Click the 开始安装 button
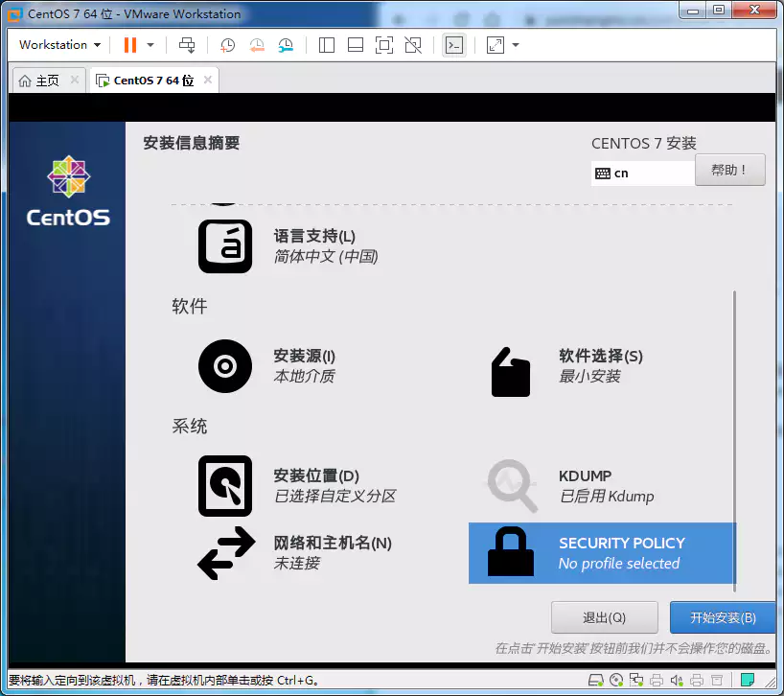 [x=722, y=617]
